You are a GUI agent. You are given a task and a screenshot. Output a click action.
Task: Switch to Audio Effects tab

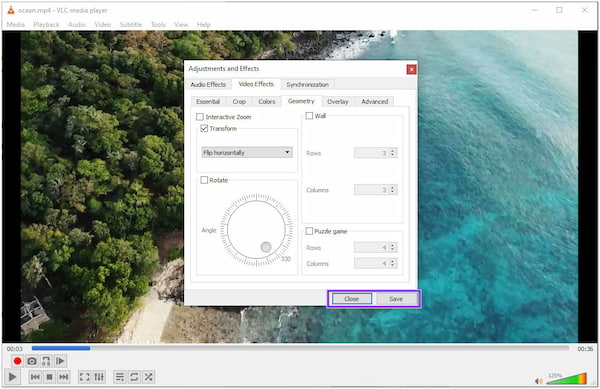click(x=208, y=85)
